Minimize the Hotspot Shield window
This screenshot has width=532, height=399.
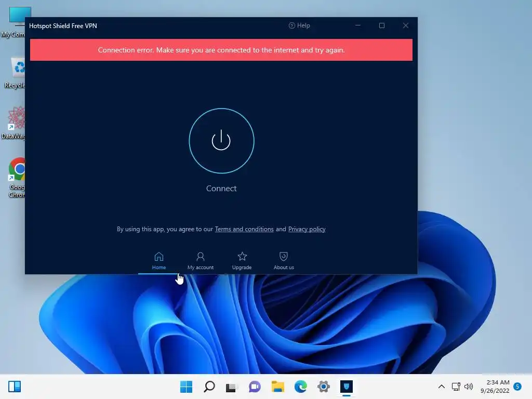click(x=357, y=25)
